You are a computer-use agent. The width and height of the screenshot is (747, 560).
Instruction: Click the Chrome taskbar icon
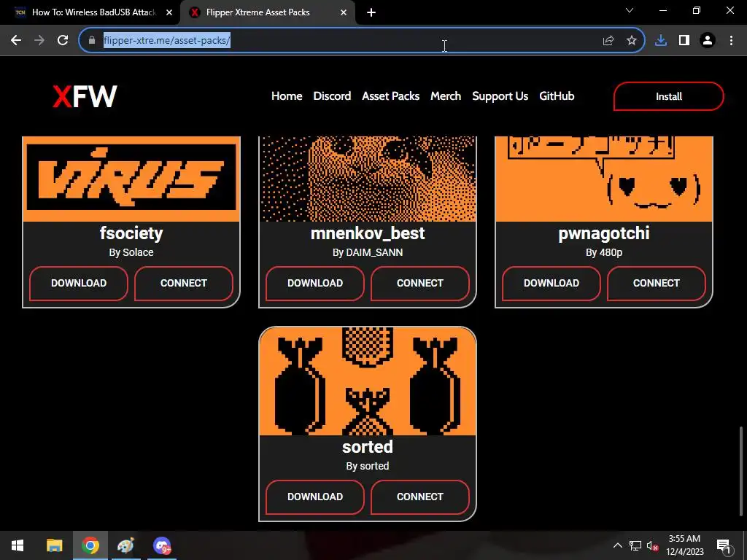(x=90, y=545)
